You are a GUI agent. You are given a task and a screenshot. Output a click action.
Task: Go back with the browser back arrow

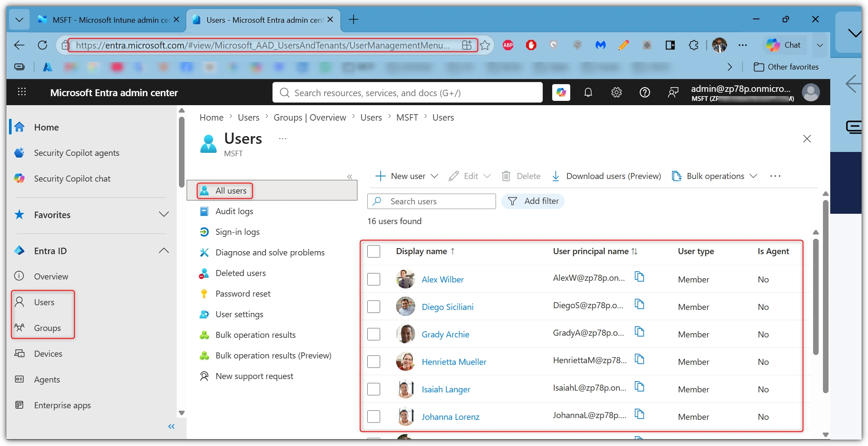pos(19,45)
